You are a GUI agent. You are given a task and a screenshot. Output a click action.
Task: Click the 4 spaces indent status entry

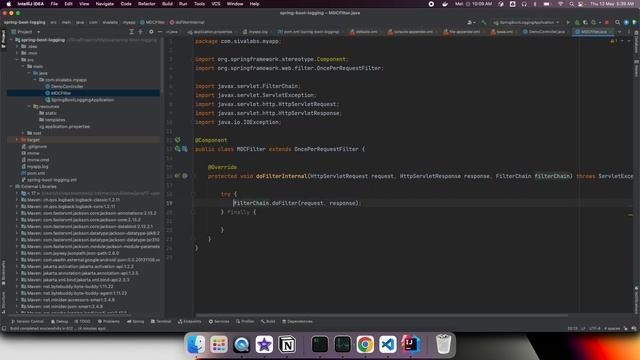click(x=612, y=328)
